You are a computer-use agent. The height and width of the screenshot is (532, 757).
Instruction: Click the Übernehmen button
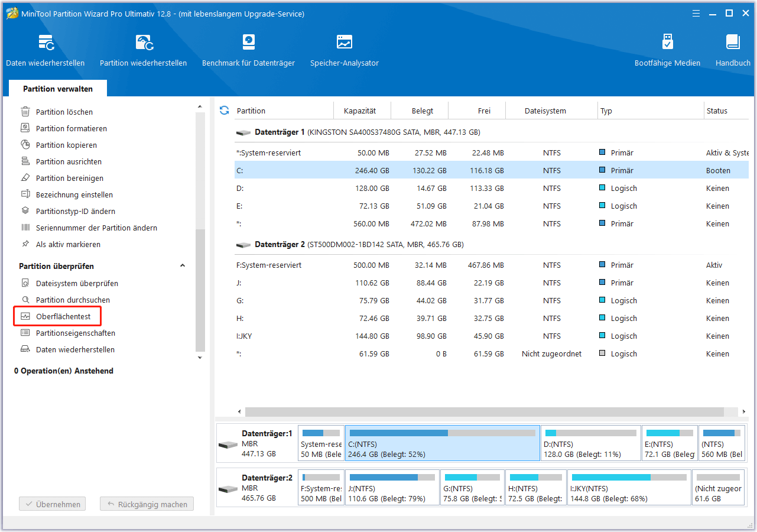pos(53,504)
